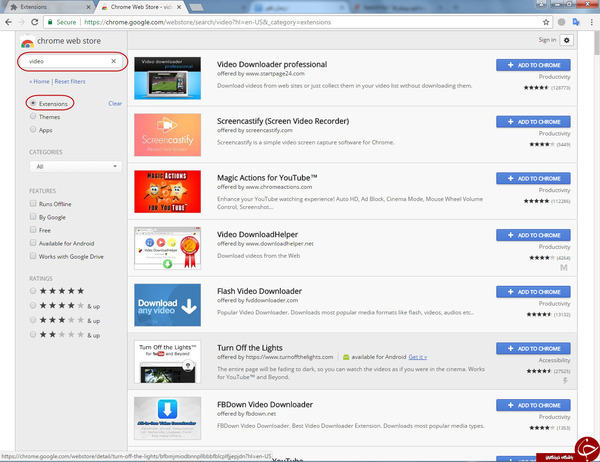Open Flash Video Downloader title

(259, 291)
